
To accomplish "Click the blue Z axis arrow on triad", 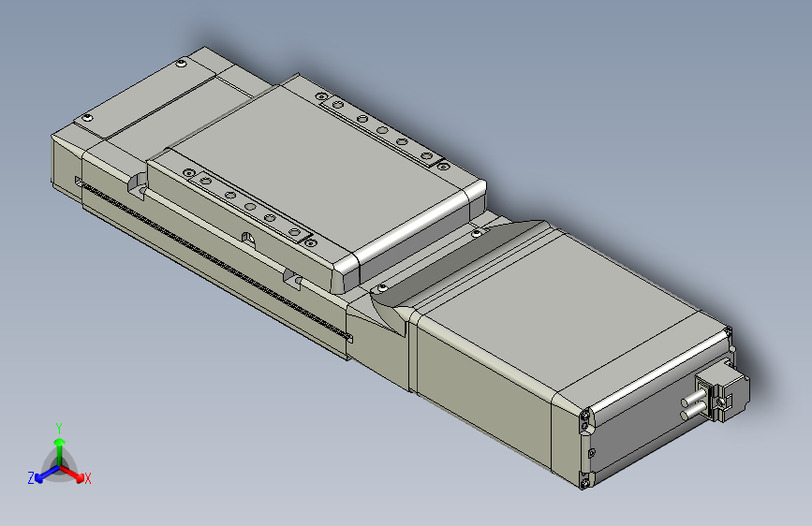I will (x=47, y=475).
